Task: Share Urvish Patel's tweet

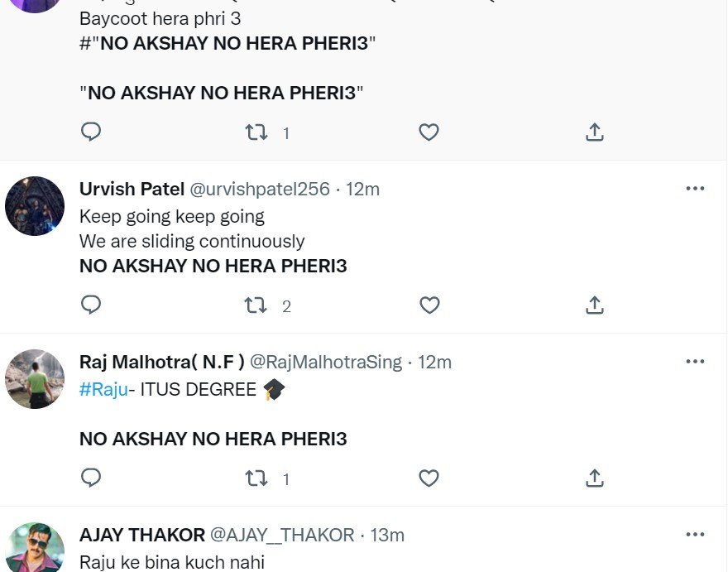Action: (594, 305)
